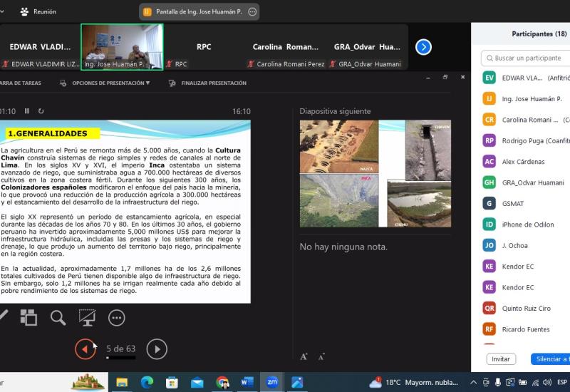
Task: Toggle black screen for slideshow
Action: [87, 318]
